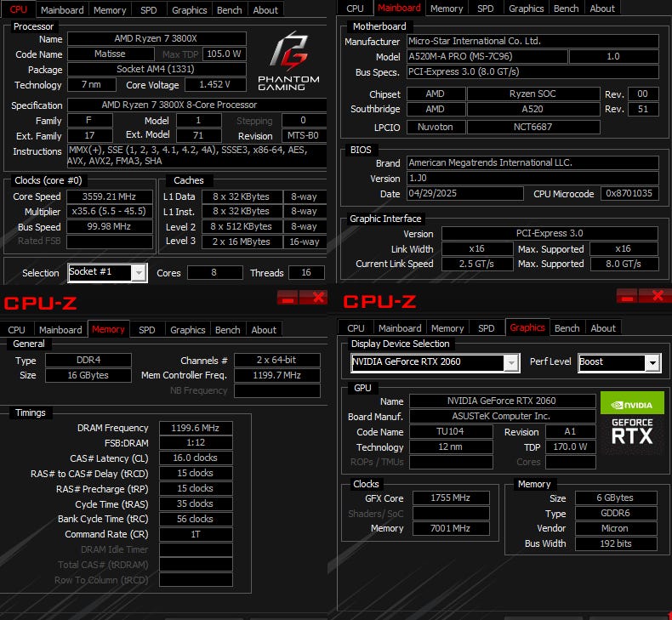Open About tab in Graphics window
This screenshot has width=672, height=620.
(603, 328)
